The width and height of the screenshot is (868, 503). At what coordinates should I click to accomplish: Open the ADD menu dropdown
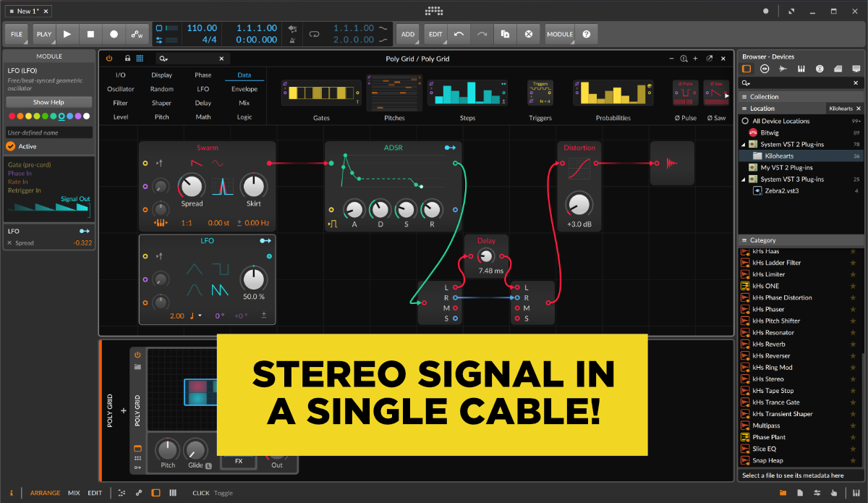[x=408, y=34]
